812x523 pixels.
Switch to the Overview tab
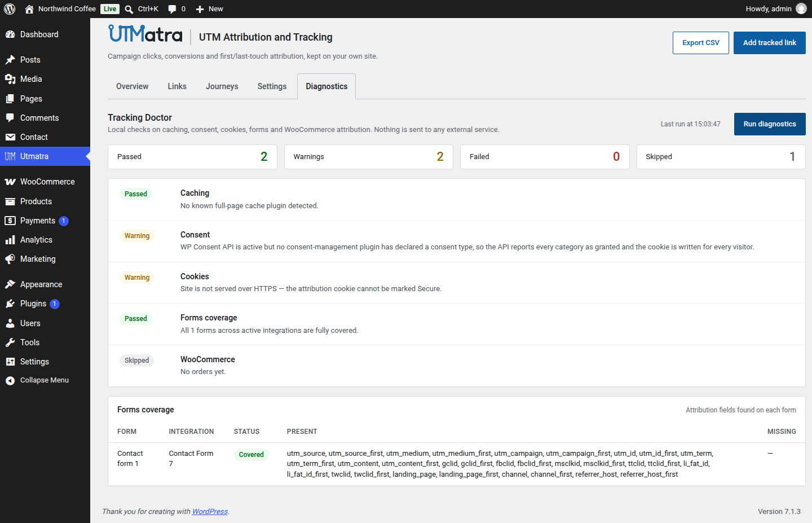click(x=132, y=86)
